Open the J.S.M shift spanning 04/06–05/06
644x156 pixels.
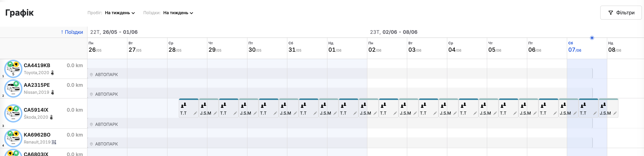(488, 108)
